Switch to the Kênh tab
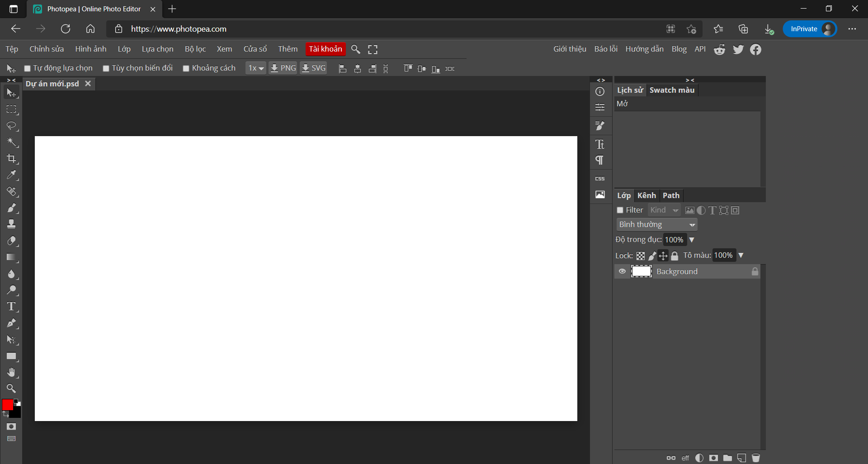Viewport: 868px width, 464px height. (646, 195)
